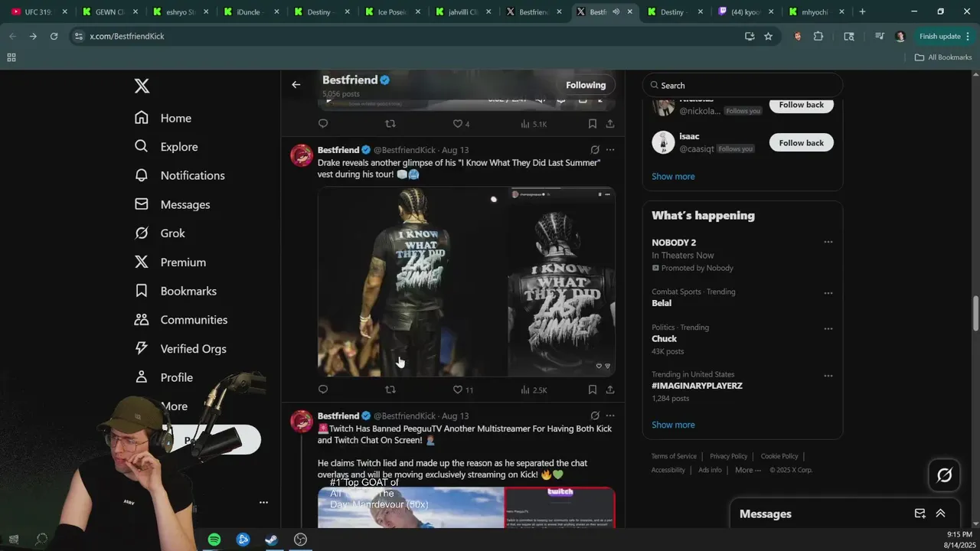
Task: Open Steam from the taskbar
Action: click(272, 540)
